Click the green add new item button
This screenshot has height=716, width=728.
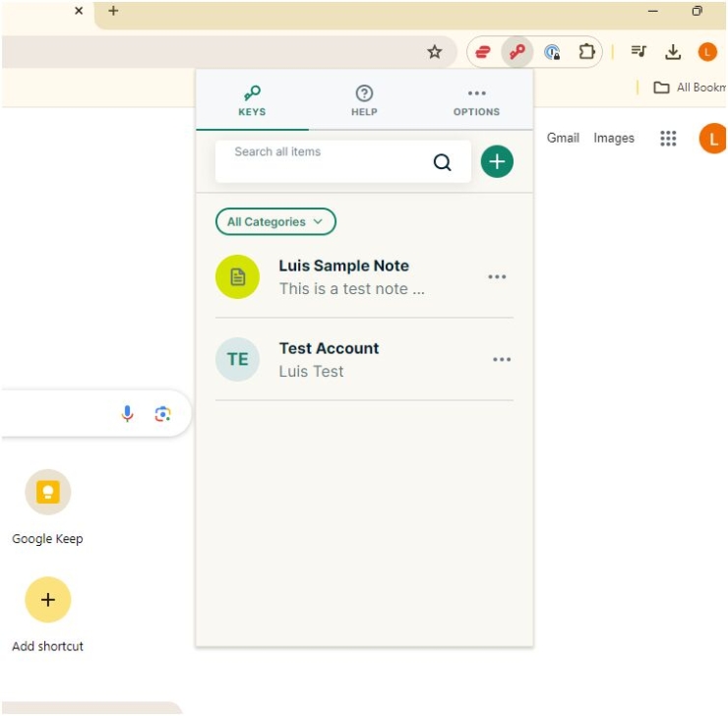click(497, 161)
